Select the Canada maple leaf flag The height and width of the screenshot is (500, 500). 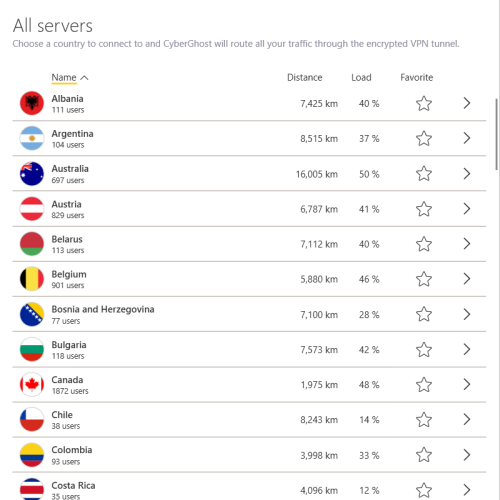click(32, 384)
